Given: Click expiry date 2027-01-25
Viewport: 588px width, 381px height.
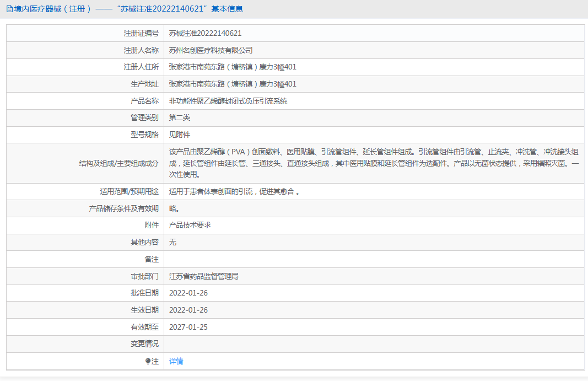Looking at the screenshot, I should (x=188, y=327).
